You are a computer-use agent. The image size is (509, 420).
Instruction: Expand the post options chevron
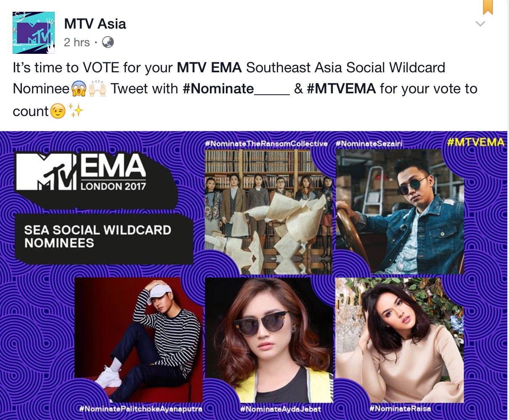pyautogui.click(x=480, y=24)
